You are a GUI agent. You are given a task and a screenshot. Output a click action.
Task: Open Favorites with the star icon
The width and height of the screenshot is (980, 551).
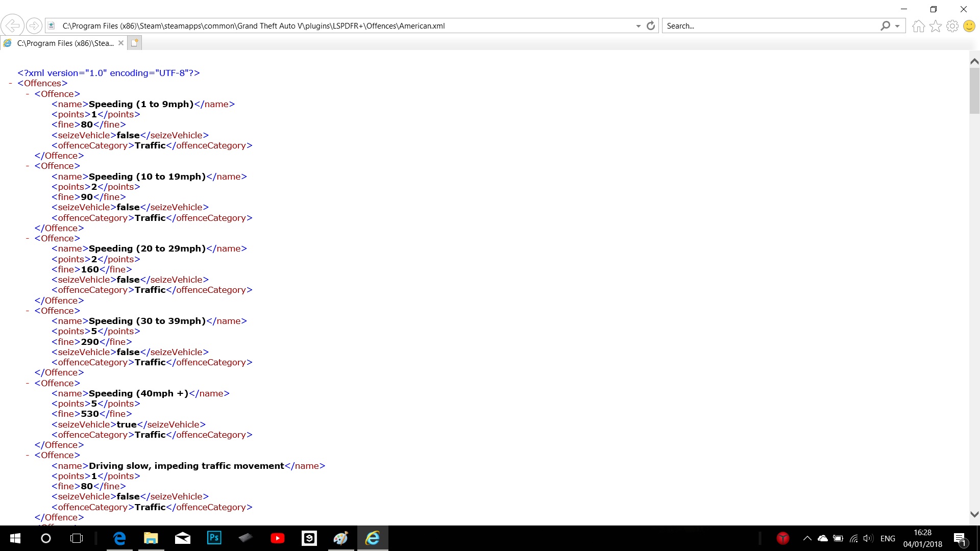[935, 26]
